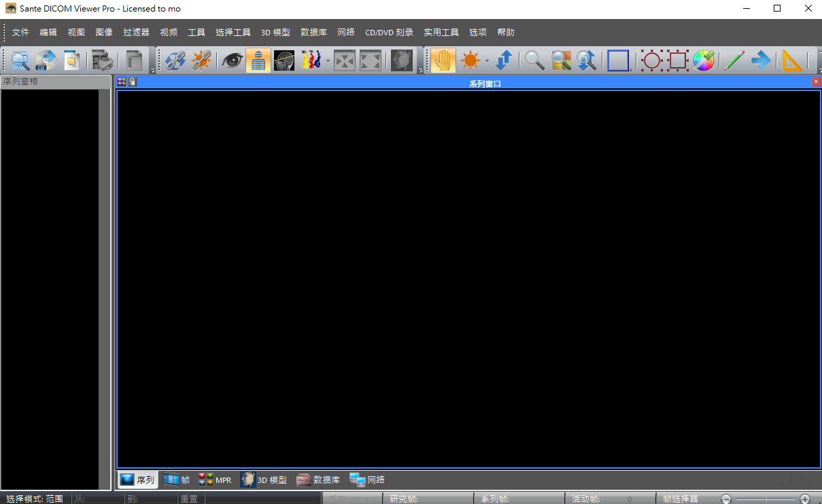Click the head scan reference line icon
The image size is (822, 504).
click(284, 60)
